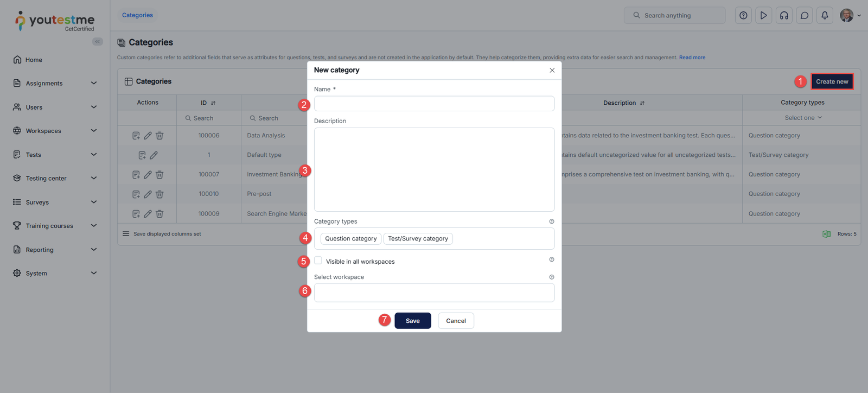Delete the Data Analysis category row

159,136
